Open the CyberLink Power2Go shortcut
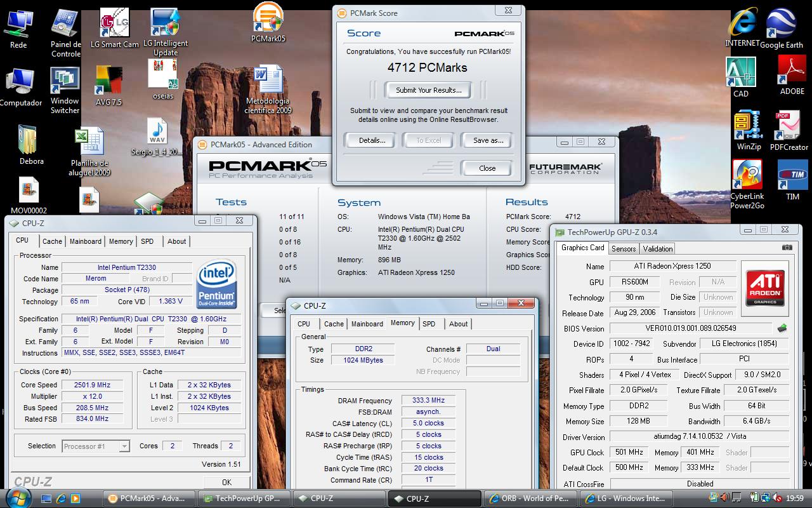This screenshot has height=508, width=812. pos(747,184)
